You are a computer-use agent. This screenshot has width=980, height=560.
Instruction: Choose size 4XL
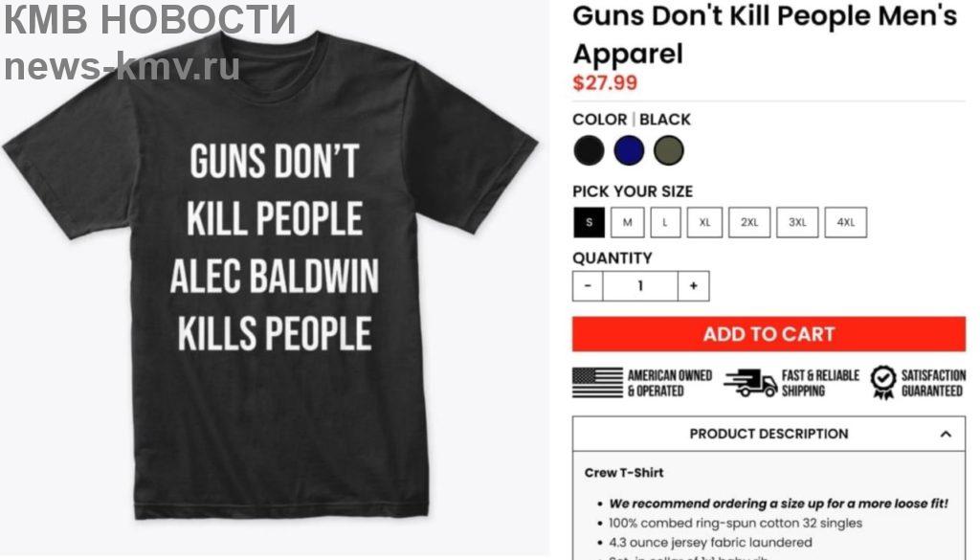(846, 222)
